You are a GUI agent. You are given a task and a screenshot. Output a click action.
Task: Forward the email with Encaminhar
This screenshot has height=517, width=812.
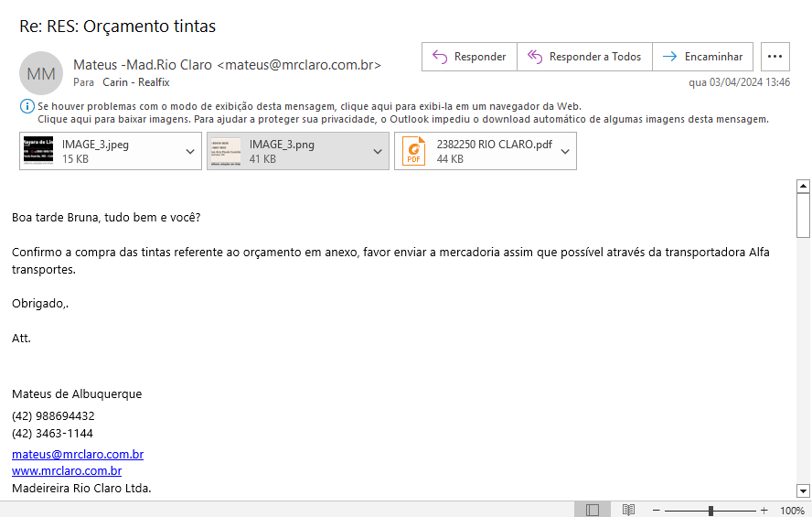click(703, 57)
